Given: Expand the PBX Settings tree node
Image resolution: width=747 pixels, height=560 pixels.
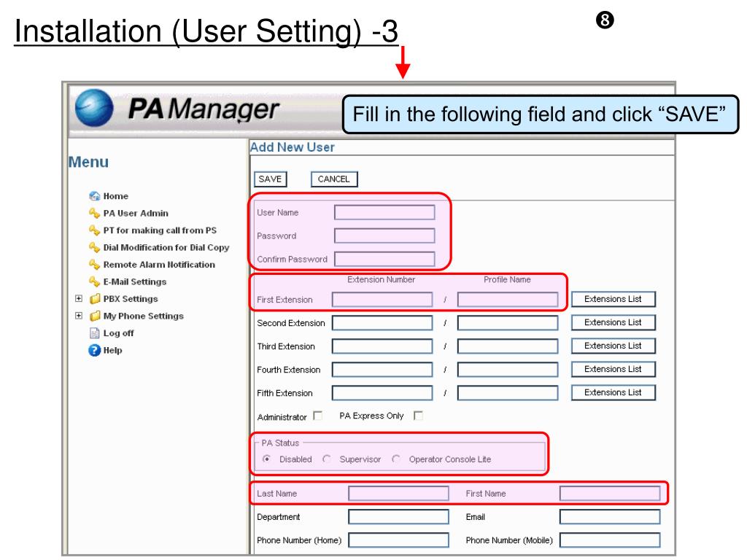Looking at the screenshot, I should [79, 298].
